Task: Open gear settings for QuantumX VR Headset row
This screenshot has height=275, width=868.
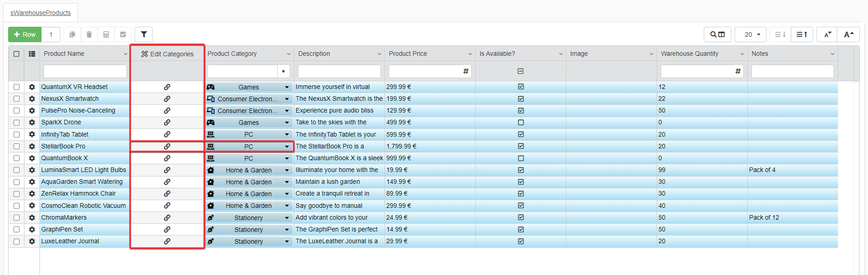Action: (32, 87)
